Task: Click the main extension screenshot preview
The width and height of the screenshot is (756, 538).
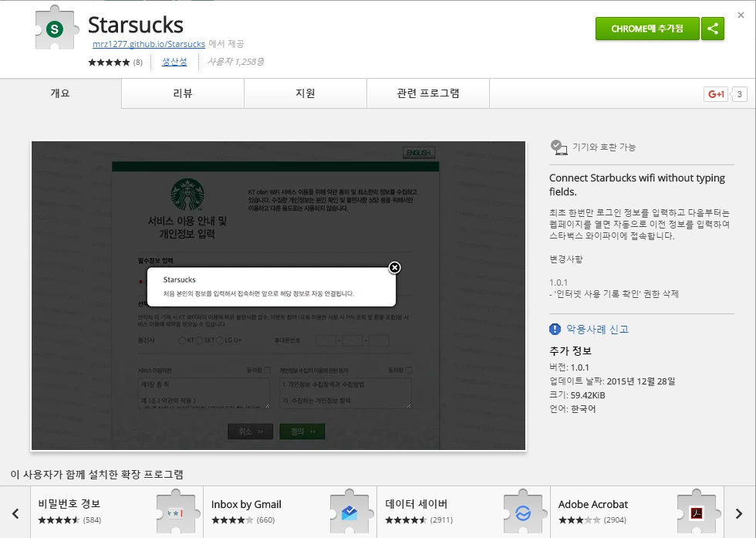Action: point(278,296)
